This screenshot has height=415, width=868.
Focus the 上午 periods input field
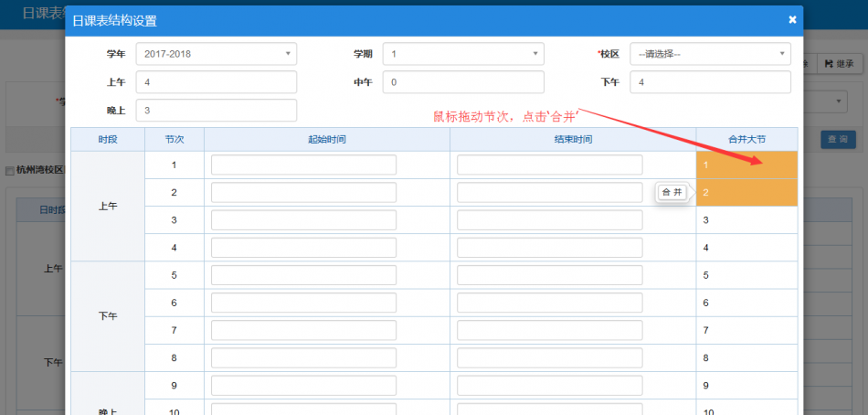point(216,82)
